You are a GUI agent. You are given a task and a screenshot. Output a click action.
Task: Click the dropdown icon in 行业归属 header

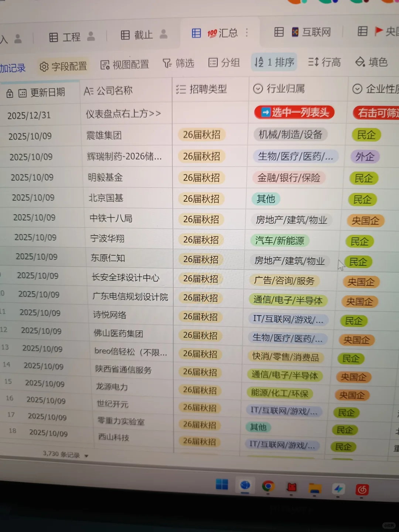coord(258,89)
